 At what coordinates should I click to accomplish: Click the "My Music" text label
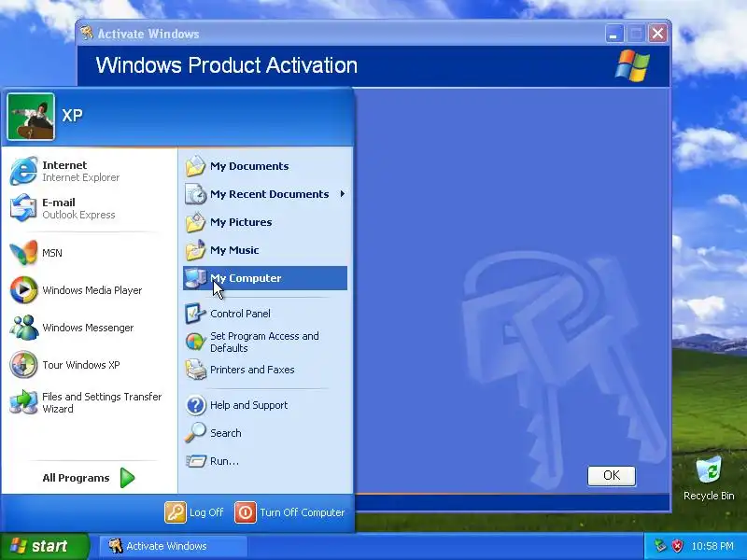234,250
